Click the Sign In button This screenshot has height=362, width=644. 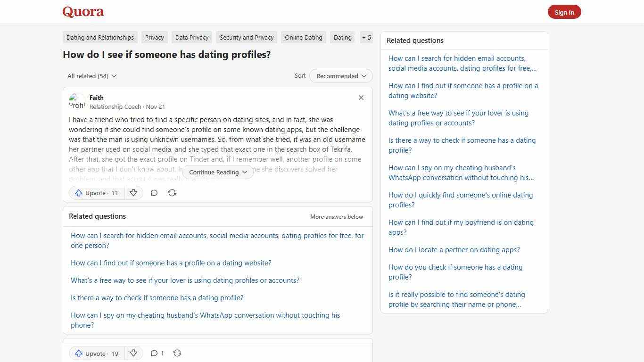click(x=564, y=12)
